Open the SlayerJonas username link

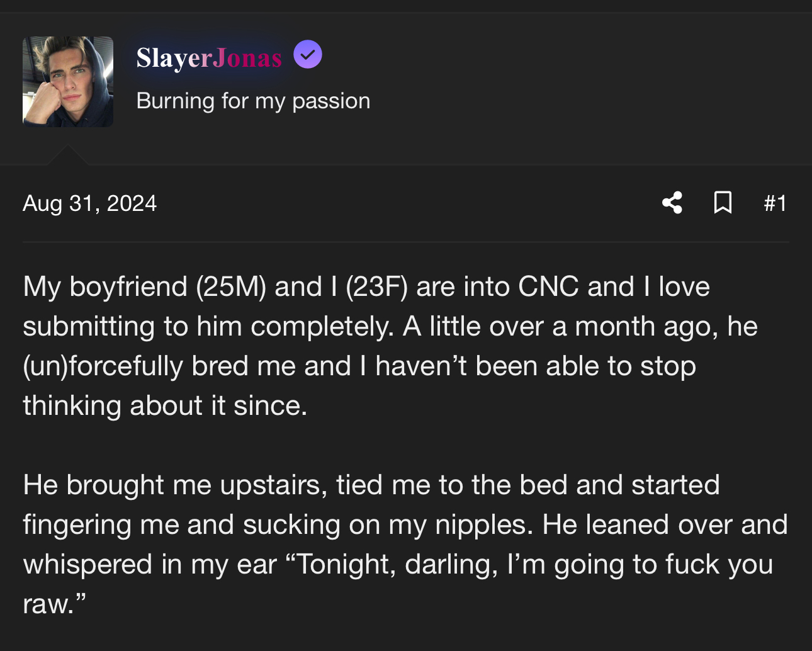coord(209,58)
